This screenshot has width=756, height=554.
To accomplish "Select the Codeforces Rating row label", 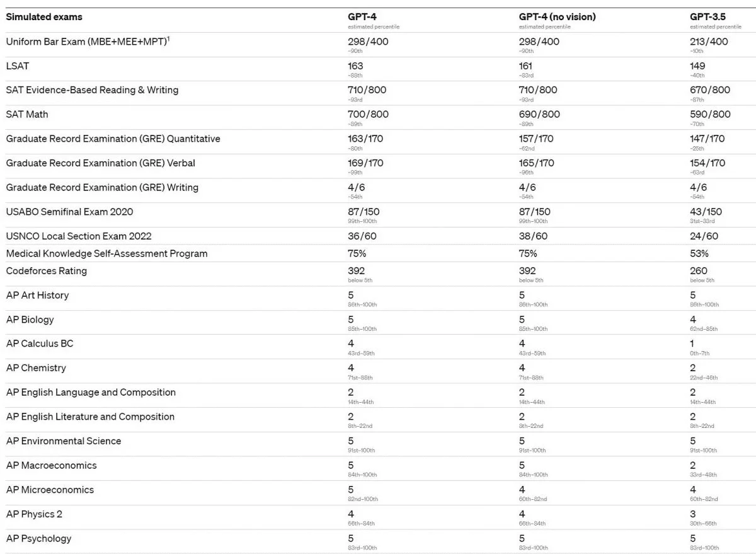I will pyautogui.click(x=47, y=271).
